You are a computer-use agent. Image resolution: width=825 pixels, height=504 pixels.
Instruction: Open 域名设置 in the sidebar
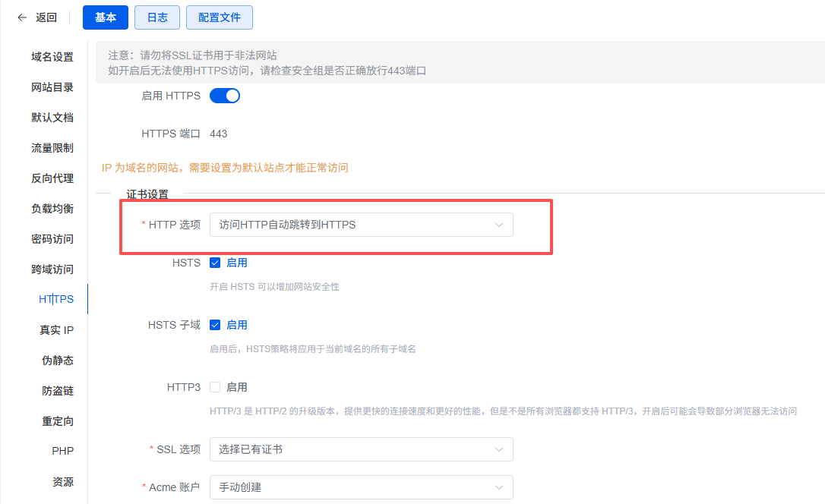(52, 57)
